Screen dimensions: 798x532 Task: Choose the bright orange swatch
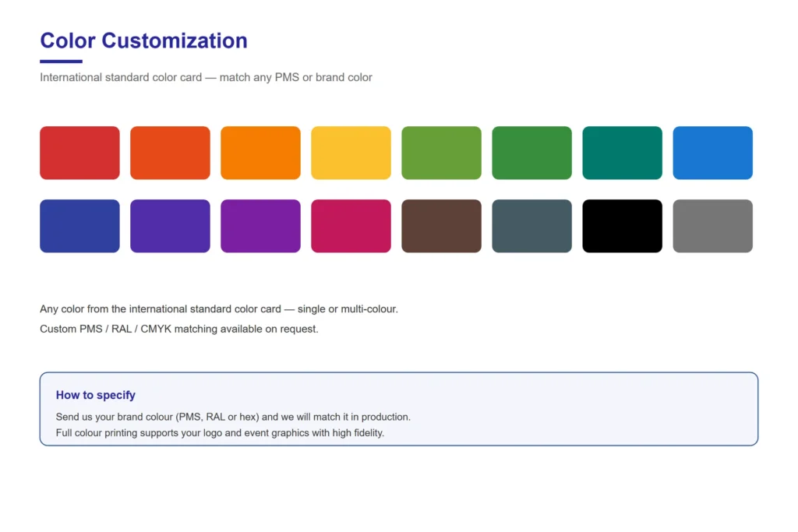coord(260,153)
